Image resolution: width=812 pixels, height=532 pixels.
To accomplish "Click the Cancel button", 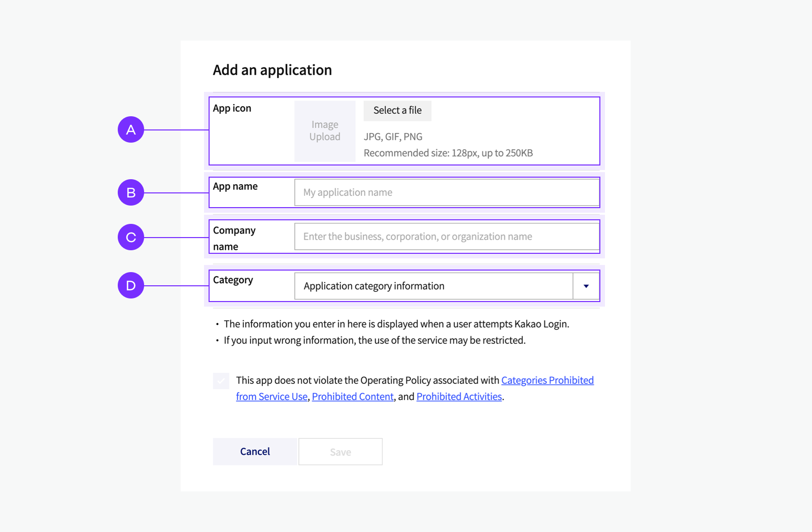I will [x=255, y=451].
